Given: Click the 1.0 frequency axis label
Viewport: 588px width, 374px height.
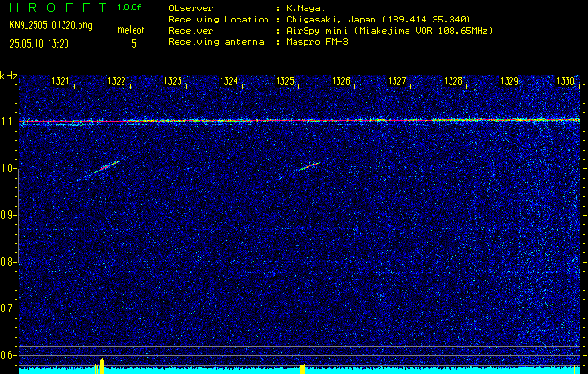Looking at the screenshot, I should tap(7, 169).
